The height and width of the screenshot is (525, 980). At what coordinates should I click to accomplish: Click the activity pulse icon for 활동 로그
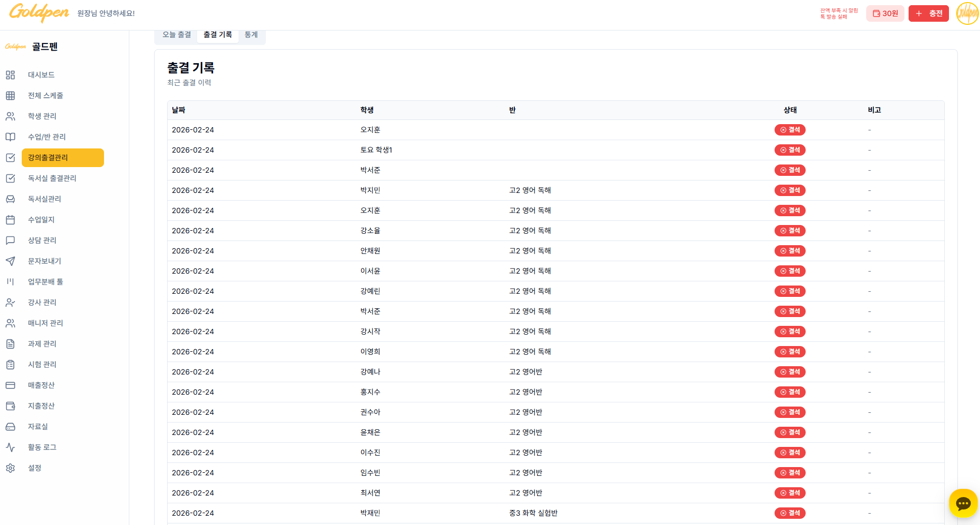click(10, 447)
